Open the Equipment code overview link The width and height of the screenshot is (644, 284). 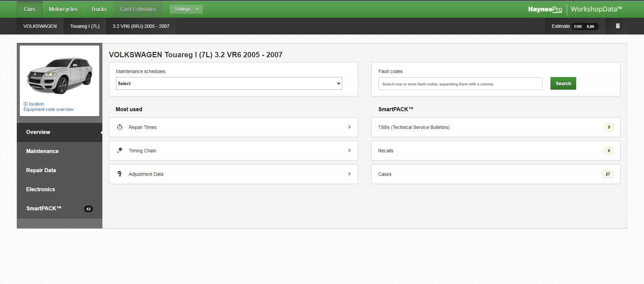[48, 110]
